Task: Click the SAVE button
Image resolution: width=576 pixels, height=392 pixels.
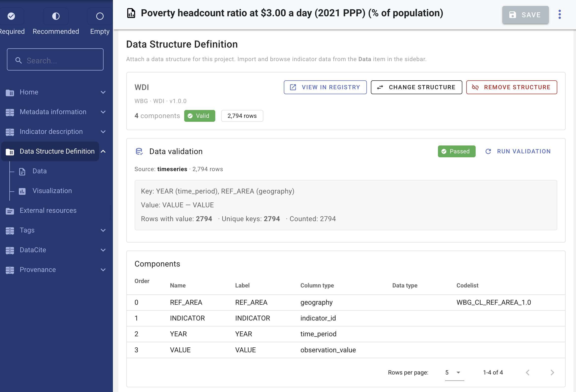Action: (525, 15)
